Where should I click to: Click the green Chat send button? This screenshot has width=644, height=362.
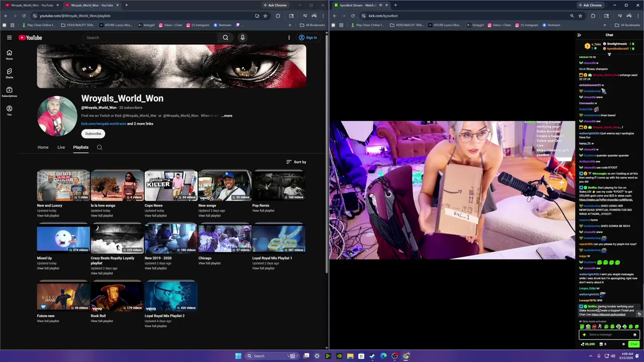634,344
